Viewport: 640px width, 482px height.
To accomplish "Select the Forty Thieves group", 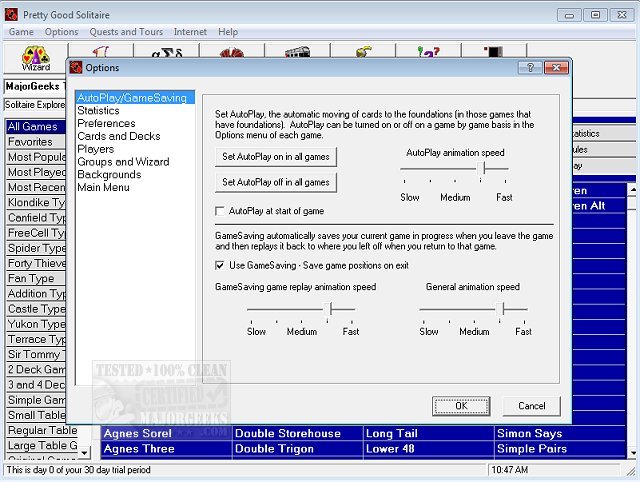I will tap(36, 263).
